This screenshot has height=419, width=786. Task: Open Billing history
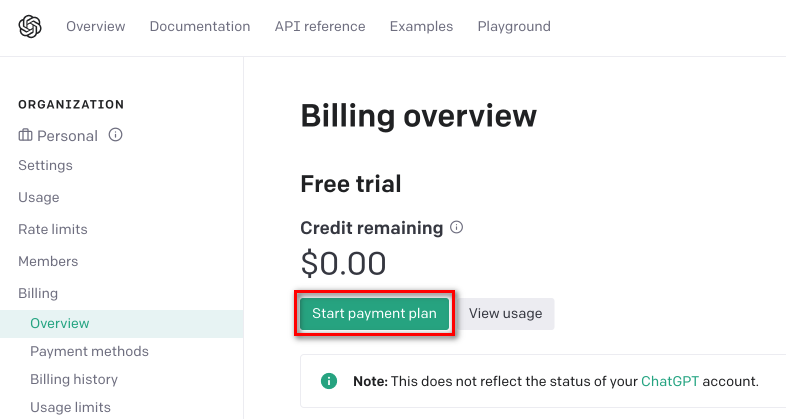(x=74, y=379)
